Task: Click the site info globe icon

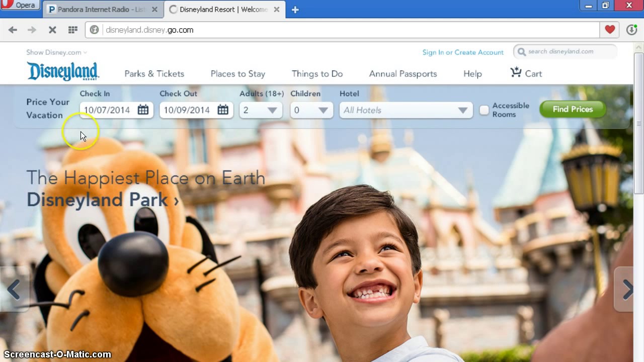Action: click(x=94, y=30)
